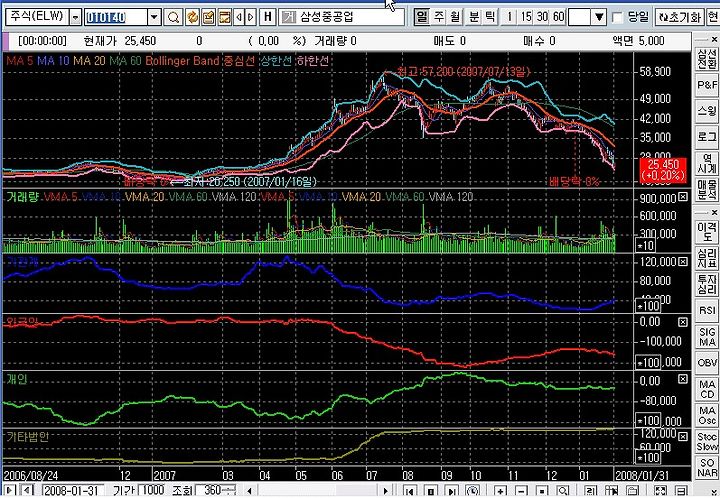720x498 pixels.
Task: Click the 2008-01-31 date field
Action: [x=71, y=491]
